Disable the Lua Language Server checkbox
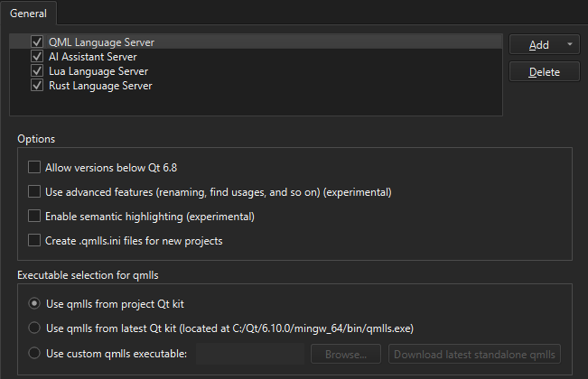Screen dimensions: 588x379 tap(37, 71)
